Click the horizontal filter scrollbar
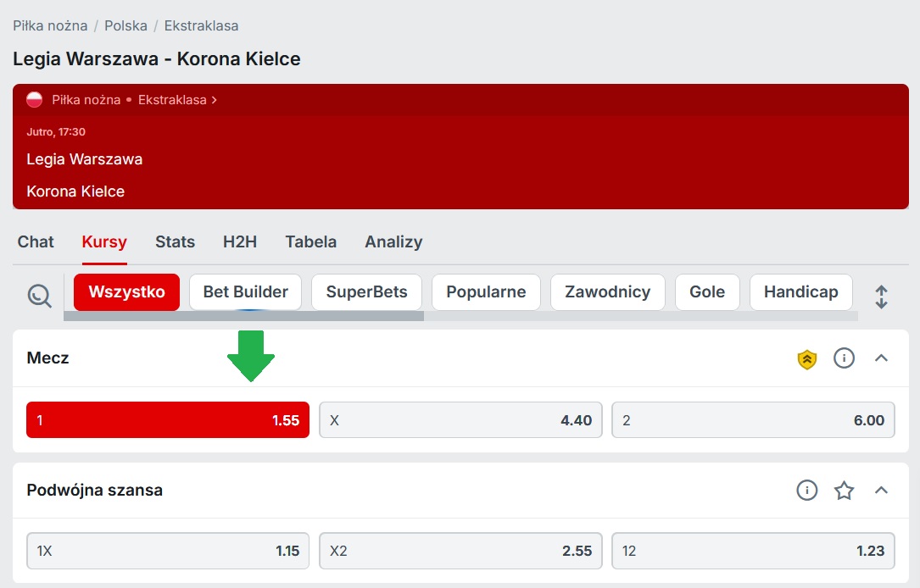920x588 pixels. click(243, 316)
